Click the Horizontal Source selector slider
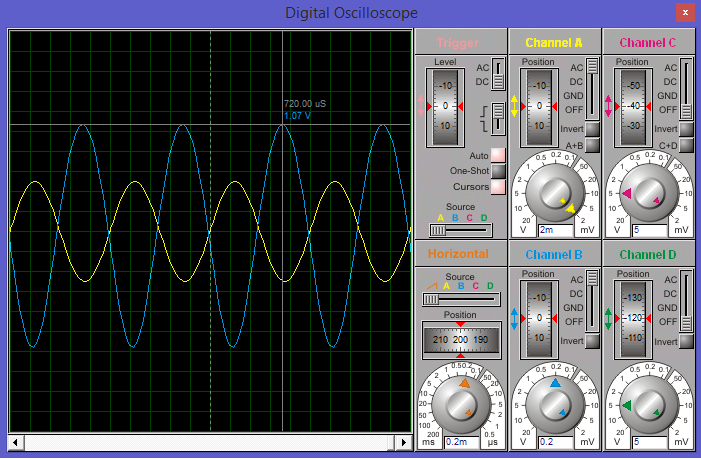701x459 pixels. (461, 299)
